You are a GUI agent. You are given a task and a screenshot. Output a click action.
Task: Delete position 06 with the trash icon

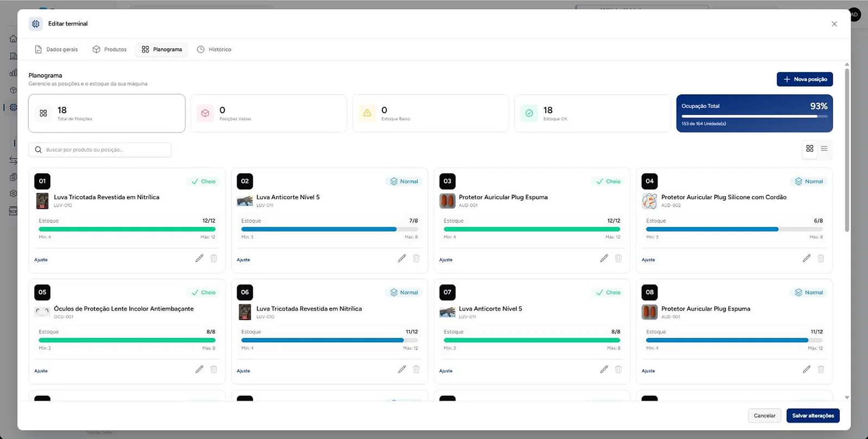pos(416,369)
